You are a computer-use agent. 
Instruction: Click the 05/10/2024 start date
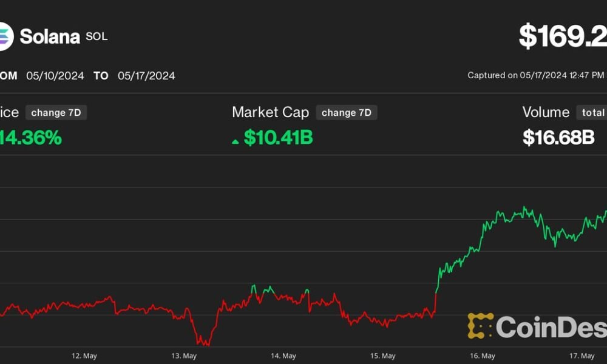[x=55, y=76]
